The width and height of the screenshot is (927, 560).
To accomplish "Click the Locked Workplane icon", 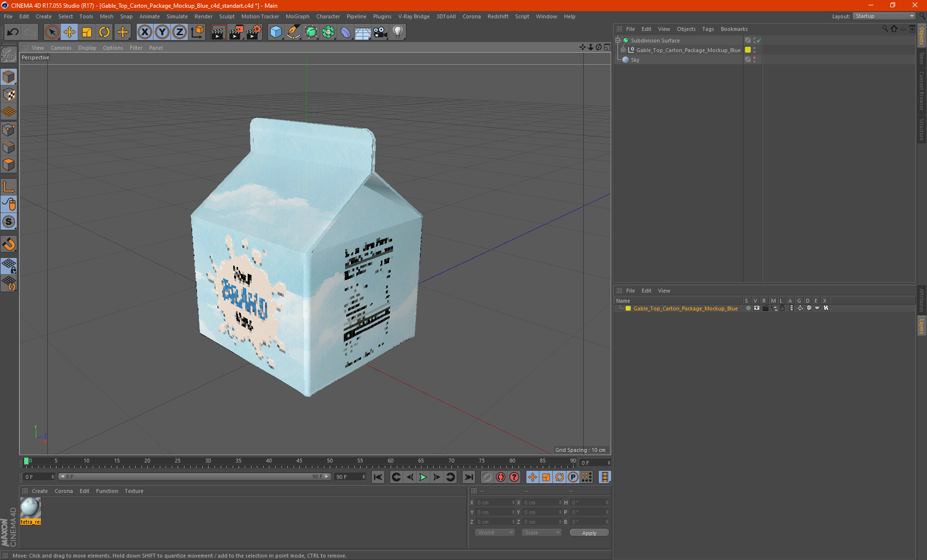I will click(x=9, y=266).
